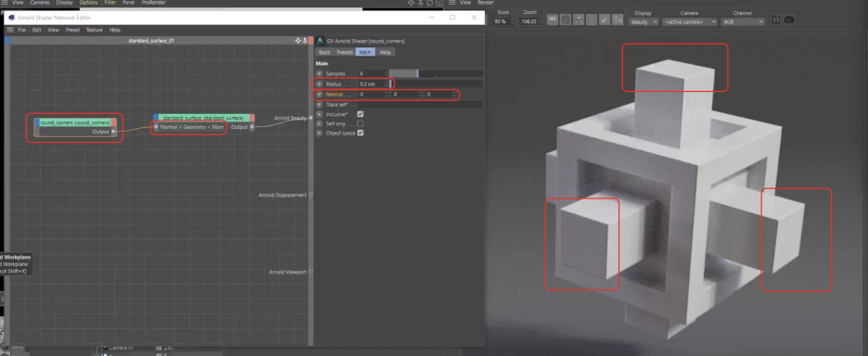Click the viewport layout toggle icon in the top bar
Image resolution: width=868 pixels, height=356 pixels.
(439, 3)
